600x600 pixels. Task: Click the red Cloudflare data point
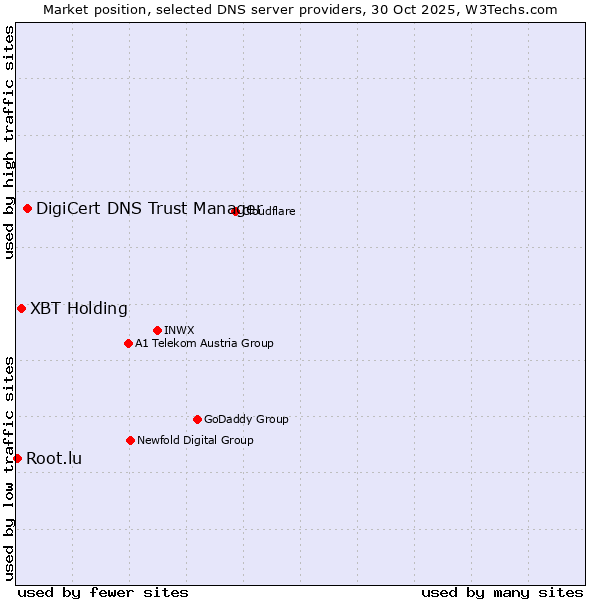click(x=236, y=211)
